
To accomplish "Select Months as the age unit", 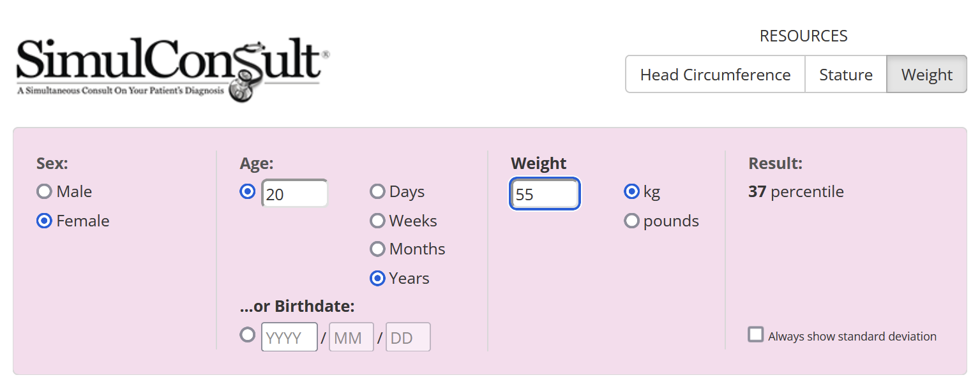I will [378, 249].
